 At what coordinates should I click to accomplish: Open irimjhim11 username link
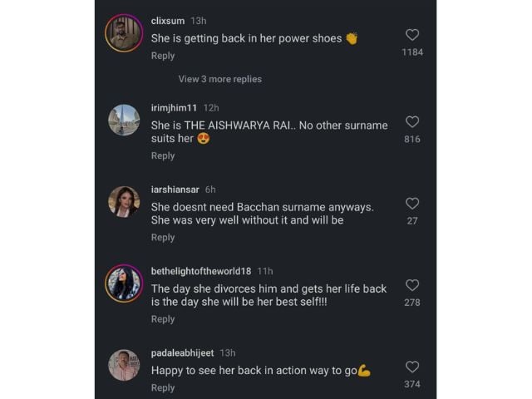point(175,107)
